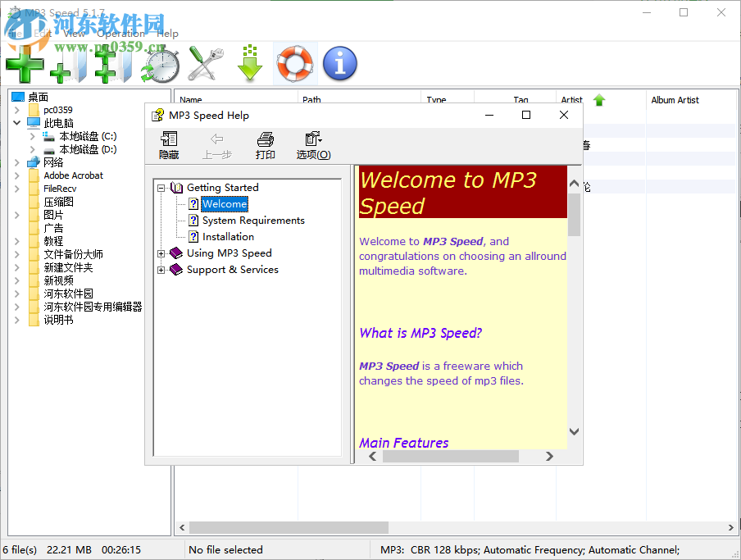Select the Welcome help topic

click(225, 203)
